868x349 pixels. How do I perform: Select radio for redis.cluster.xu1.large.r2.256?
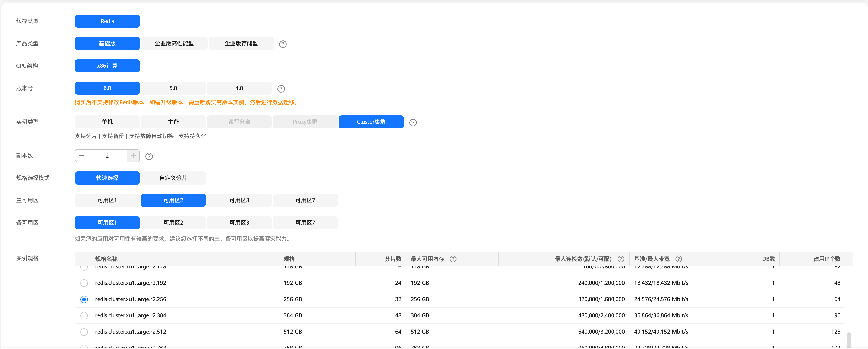84,299
